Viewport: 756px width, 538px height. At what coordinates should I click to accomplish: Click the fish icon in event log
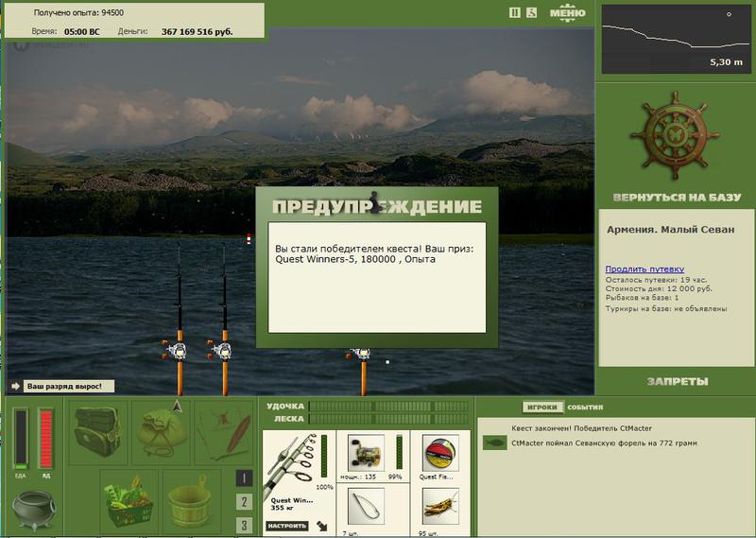(494, 443)
